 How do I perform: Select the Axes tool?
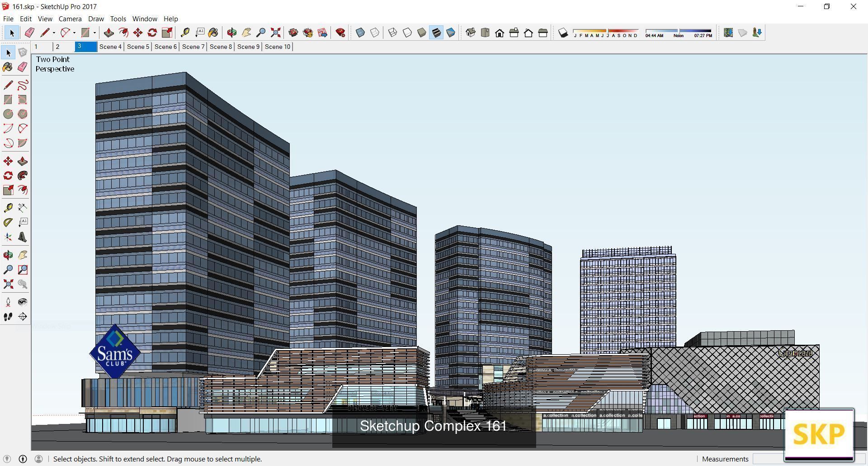pyautogui.click(x=8, y=237)
